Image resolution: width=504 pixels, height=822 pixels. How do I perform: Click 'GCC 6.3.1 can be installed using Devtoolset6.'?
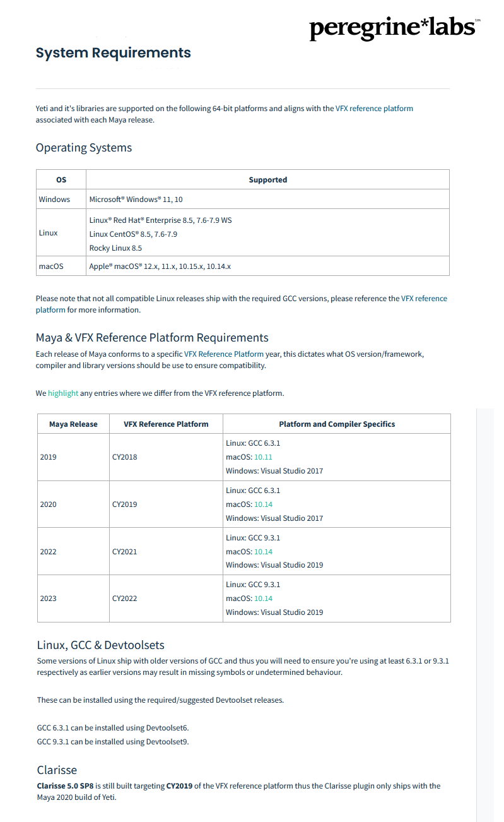(x=113, y=728)
